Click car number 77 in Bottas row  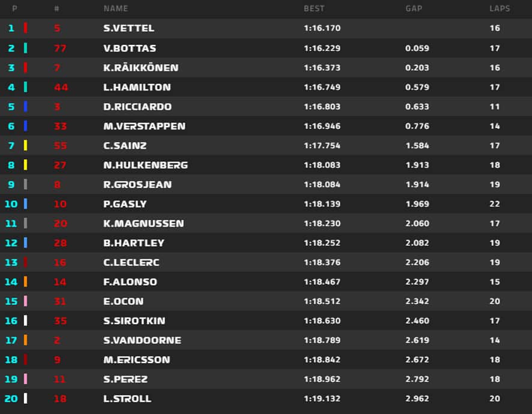pyautogui.click(x=60, y=48)
